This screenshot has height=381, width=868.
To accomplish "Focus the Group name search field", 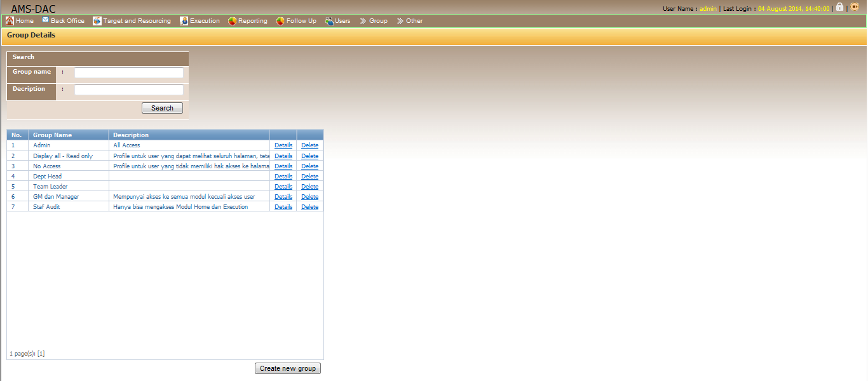I will pos(129,73).
